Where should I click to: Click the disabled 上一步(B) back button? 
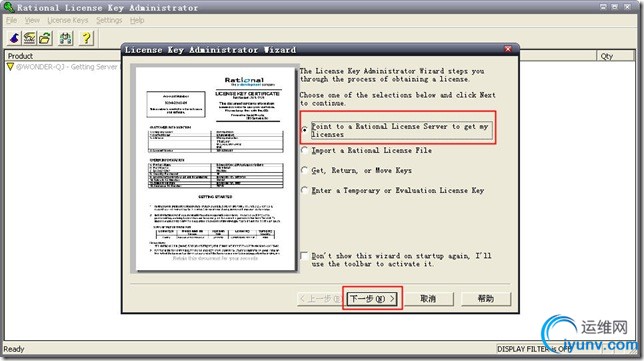[x=321, y=299]
